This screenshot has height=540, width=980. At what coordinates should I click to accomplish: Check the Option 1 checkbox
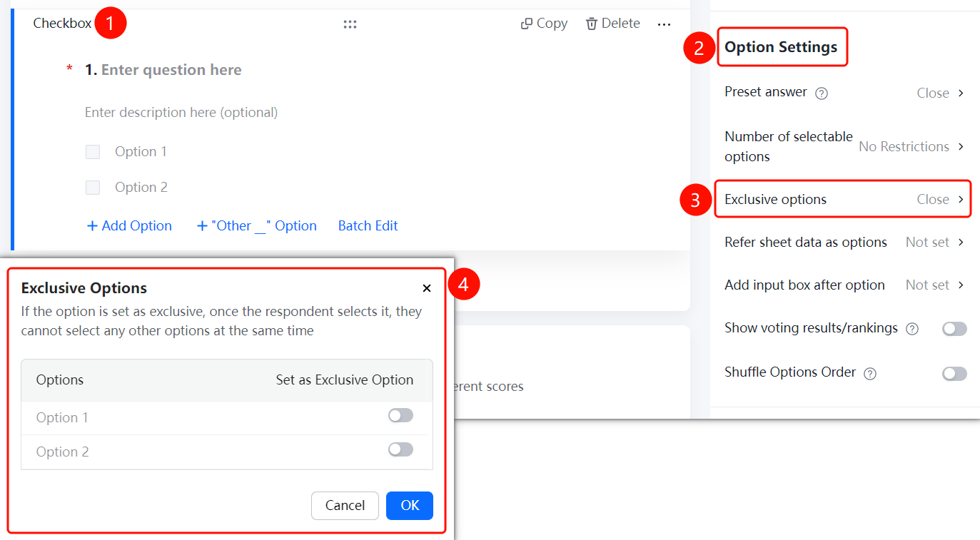tap(93, 151)
